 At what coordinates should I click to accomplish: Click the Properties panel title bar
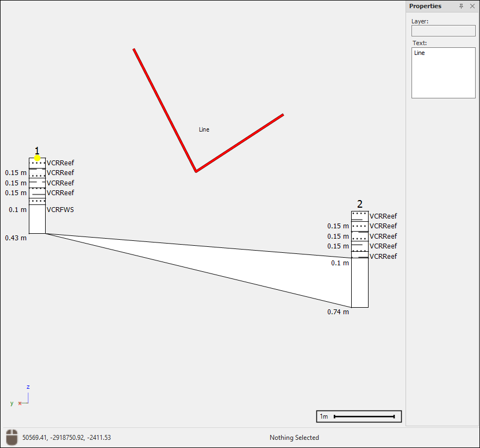[x=429, y=6]
